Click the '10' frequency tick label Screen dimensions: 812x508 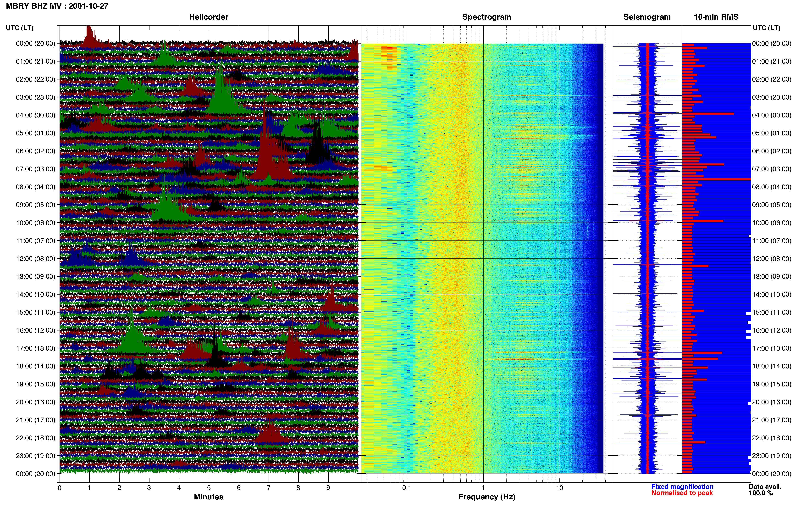(559, 488)
